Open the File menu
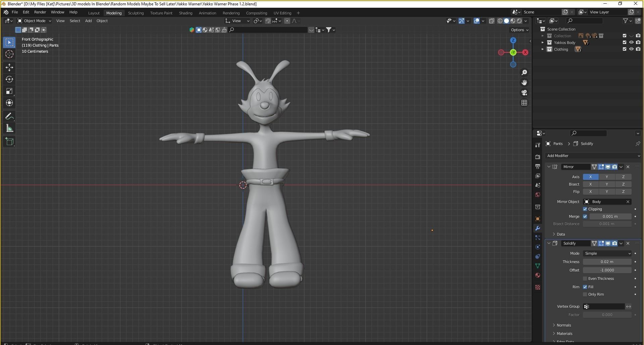Viewport: 644px width, 345px height. (15, 12)
